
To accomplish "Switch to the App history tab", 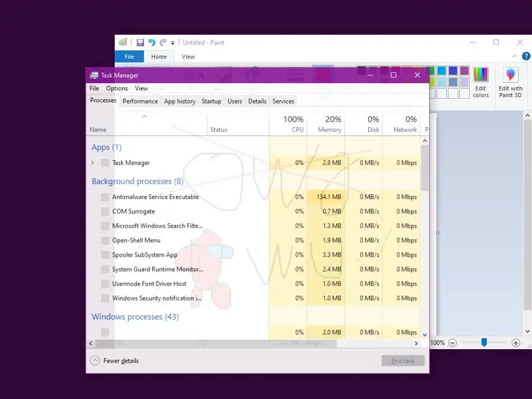I will coord(180,101).
